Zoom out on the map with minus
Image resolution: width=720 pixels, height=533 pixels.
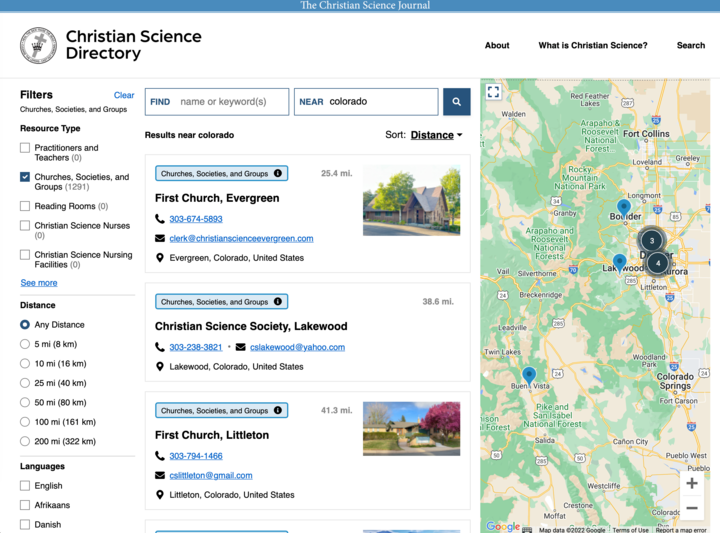click(692, 508)
